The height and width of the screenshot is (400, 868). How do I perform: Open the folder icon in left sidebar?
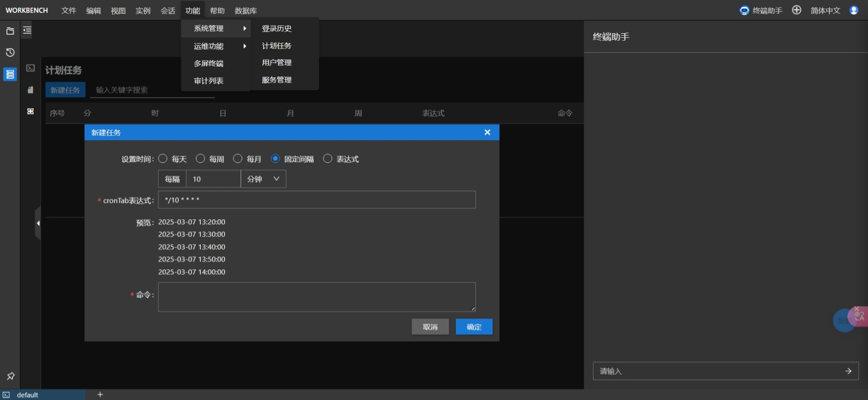tap(10, 31)
